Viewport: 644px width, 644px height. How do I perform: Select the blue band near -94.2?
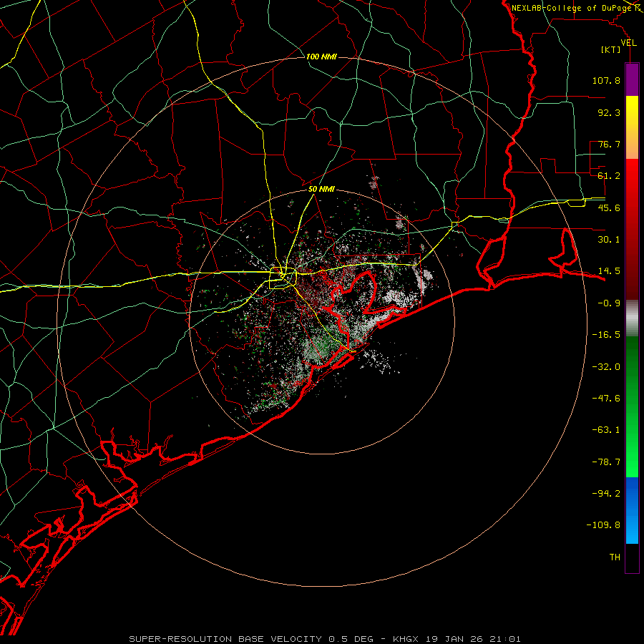(x=632, y=493)
